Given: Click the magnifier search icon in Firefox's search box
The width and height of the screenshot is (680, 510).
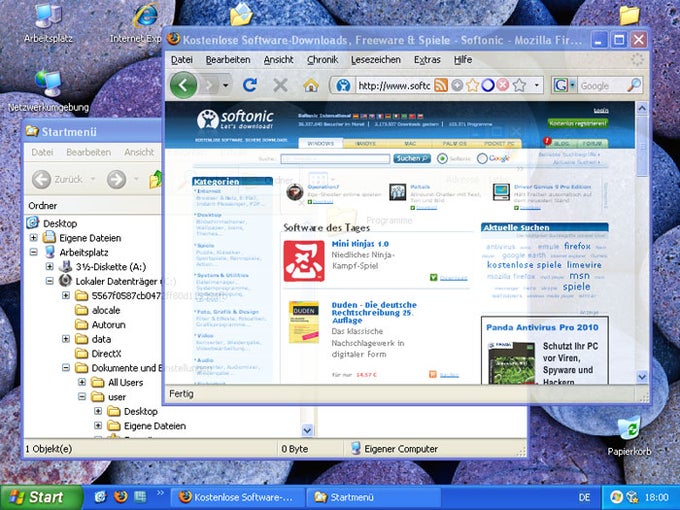Looking at the screenshot, I should pyautogui.click(x=634, y=85).
